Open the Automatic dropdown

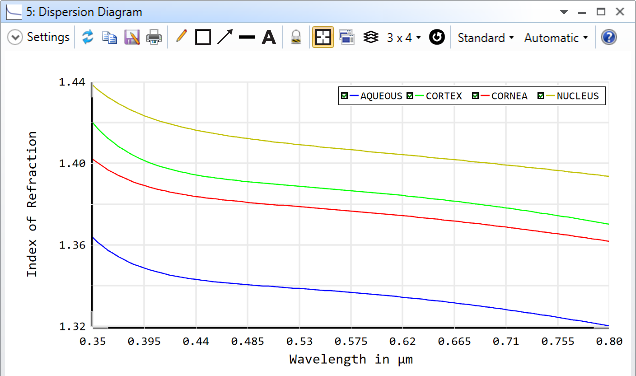click(556, 38)
